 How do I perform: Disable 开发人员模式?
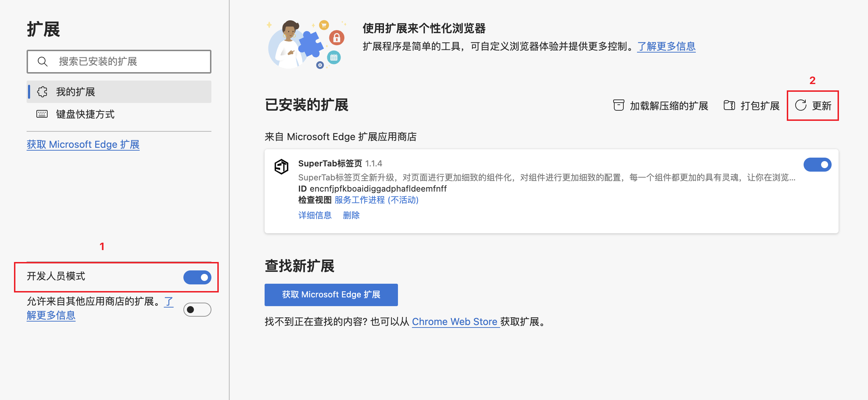197,277
